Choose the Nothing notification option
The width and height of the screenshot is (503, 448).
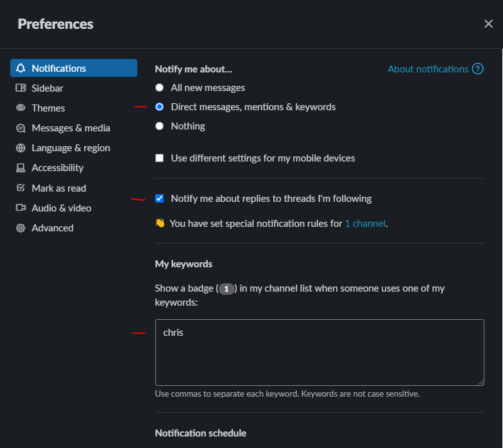click(160, 126)
